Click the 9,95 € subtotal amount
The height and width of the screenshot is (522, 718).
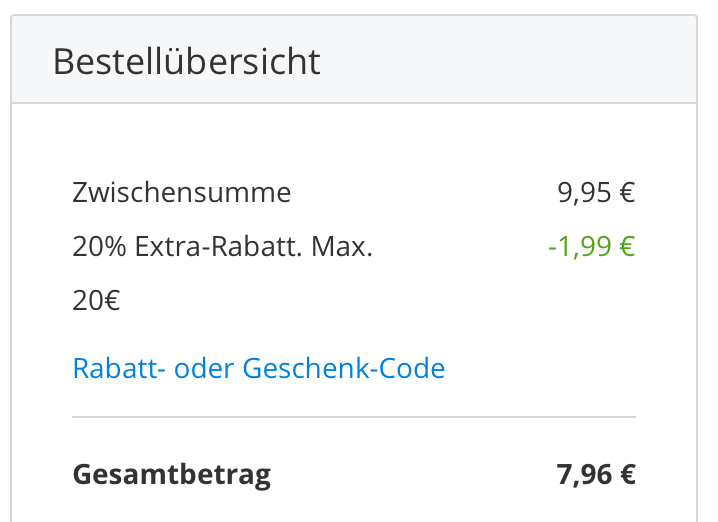click(x=596, y=192)
